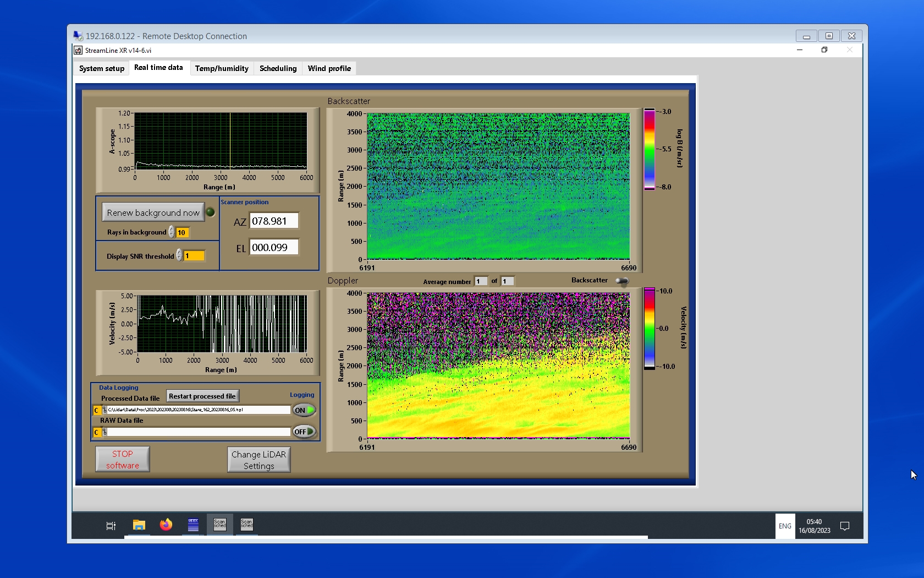
Task: Open Task View in the taskbar
Action: [111, 526]
